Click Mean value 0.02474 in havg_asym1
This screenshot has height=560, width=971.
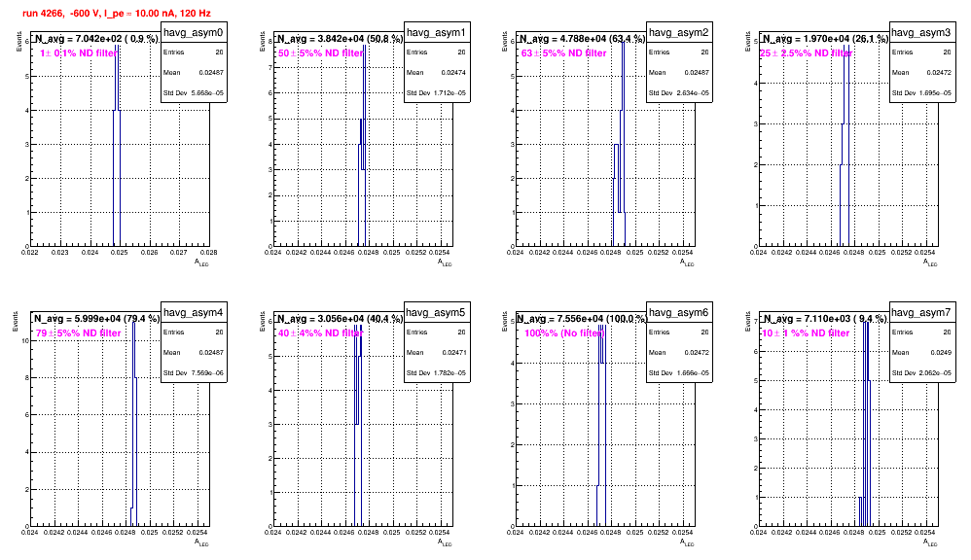pyautogui.click(x=454, y=72)
